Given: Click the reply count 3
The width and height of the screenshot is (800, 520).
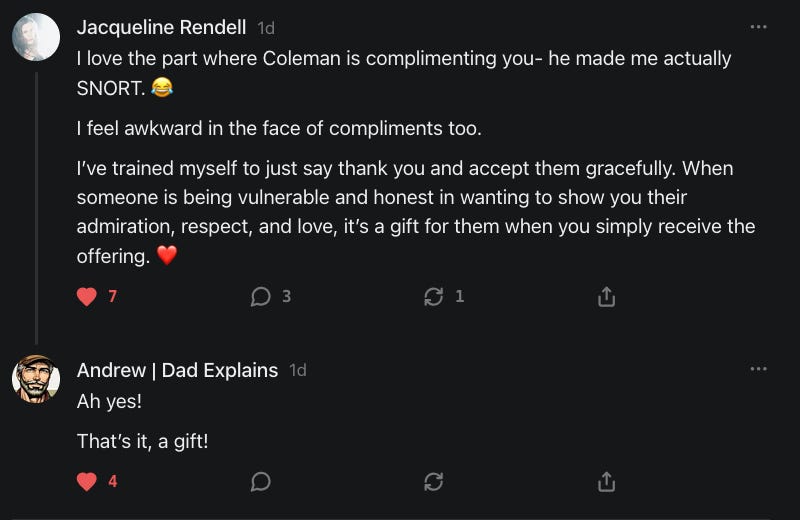Looking at the screenshot, I should point(286,297).
